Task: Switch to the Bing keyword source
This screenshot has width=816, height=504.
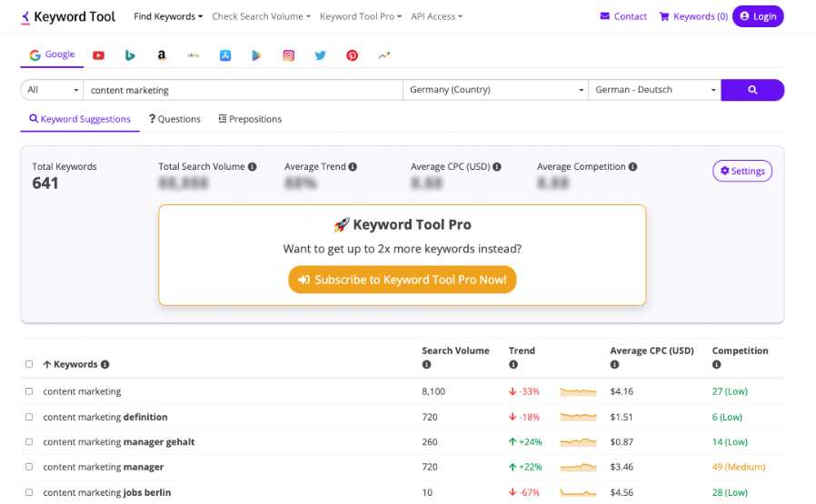Action: coord(130,55)
